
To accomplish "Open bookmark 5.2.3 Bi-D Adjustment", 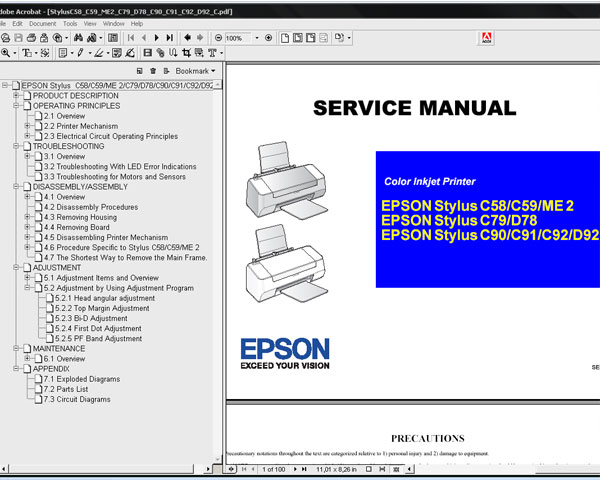I will (x=91, y=318).
